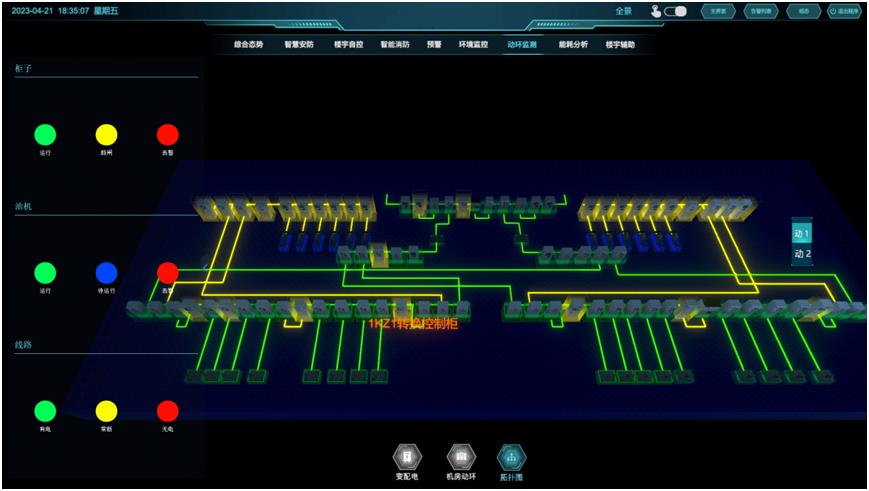Click the hand pointer icon beside toggle
Screen dimensions: 869x491
tap(656, 12)
